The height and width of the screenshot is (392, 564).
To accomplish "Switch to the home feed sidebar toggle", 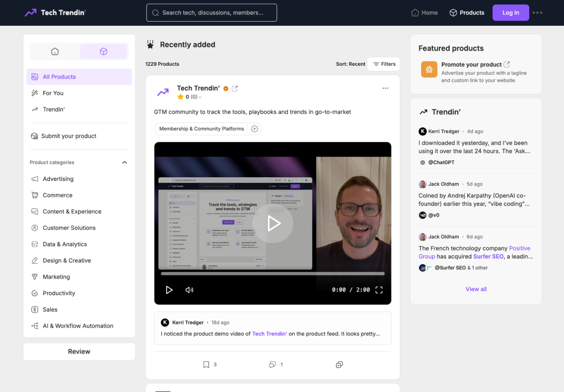I will pyautogui.click(x=55, y=52).
